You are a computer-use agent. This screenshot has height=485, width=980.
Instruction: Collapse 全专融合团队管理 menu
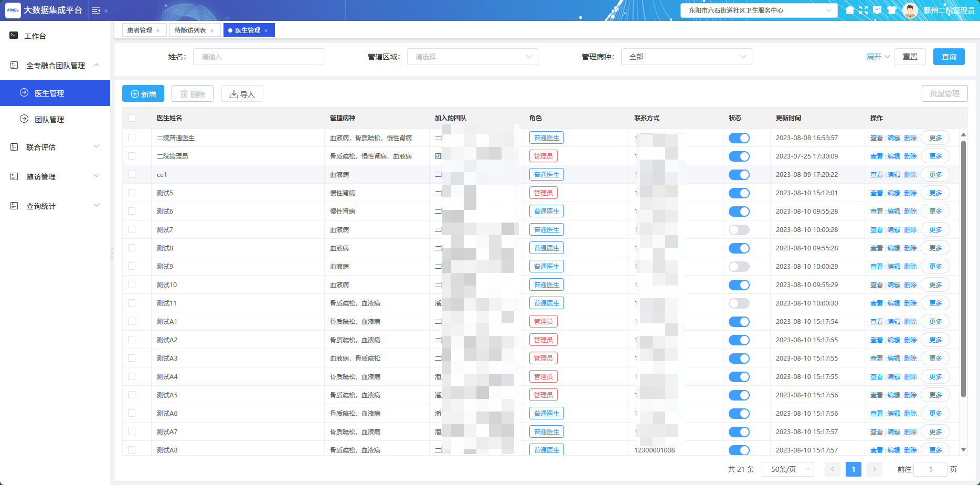tap(55, 65)
